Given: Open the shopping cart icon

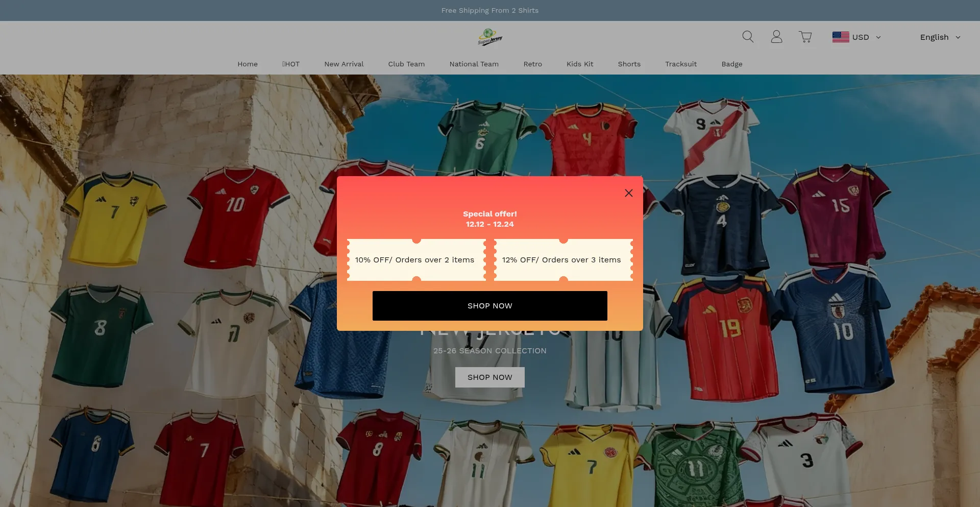Looking at the screenshot, I should 805,37.
